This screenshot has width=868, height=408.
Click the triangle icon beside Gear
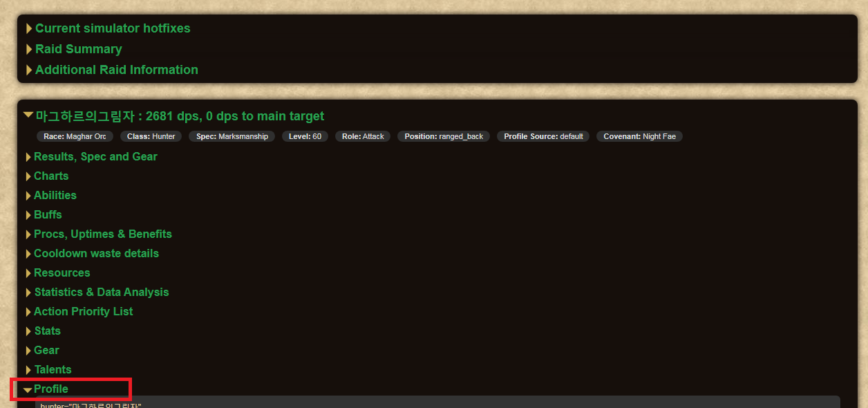(29, 351)
